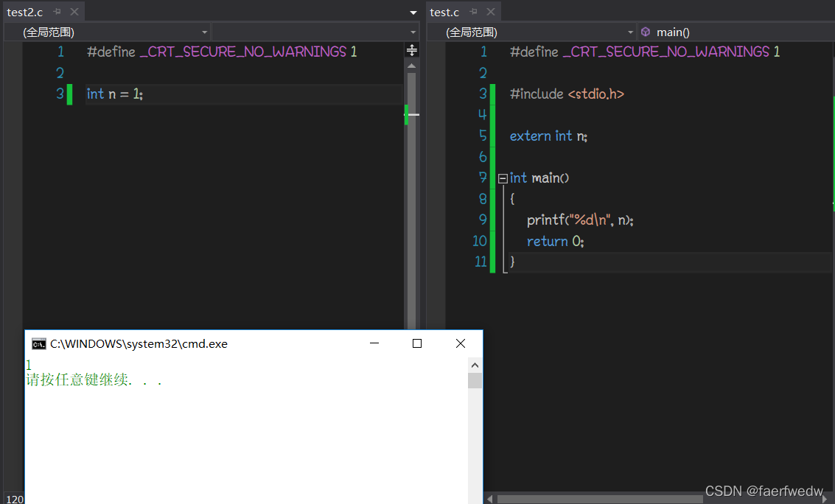
Task: Click the test.c horizontal scrollbar thumb
Action: coord(600,499)
